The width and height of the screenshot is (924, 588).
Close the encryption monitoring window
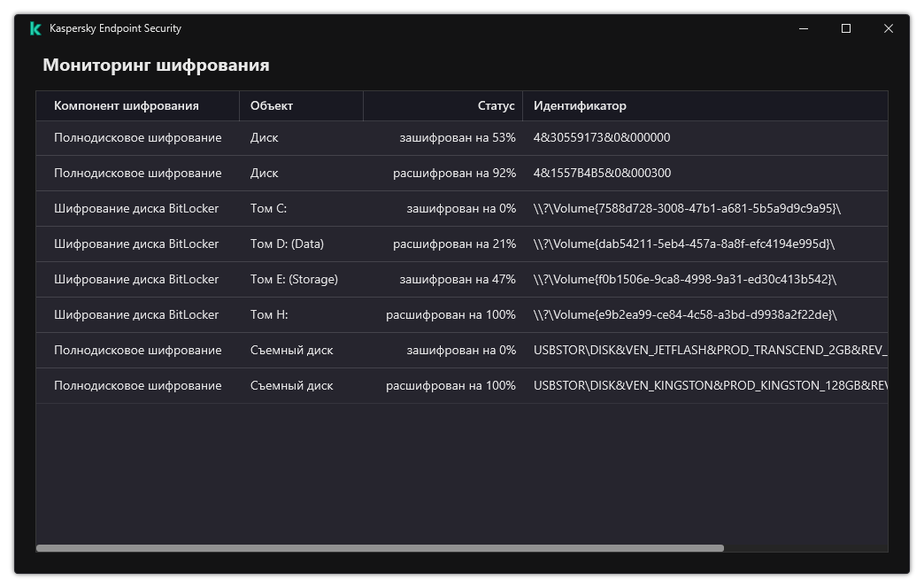pos(889,28)
